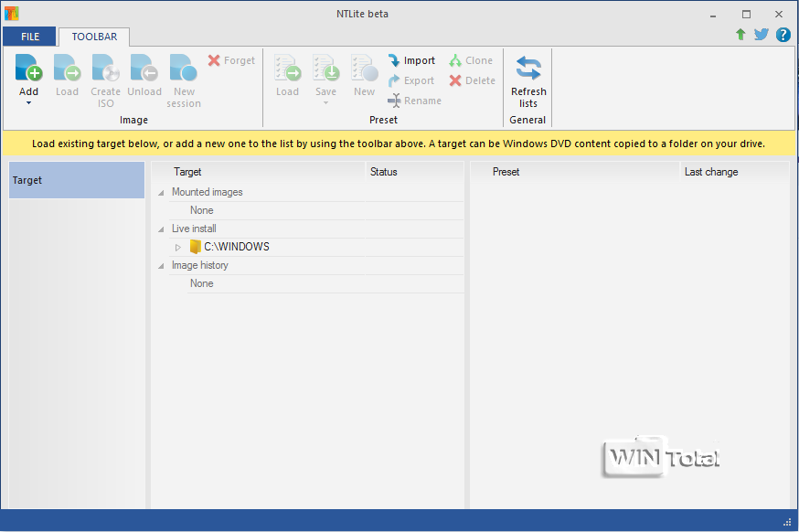
Task: Click the Image history row label
Action: coord(199,265)
